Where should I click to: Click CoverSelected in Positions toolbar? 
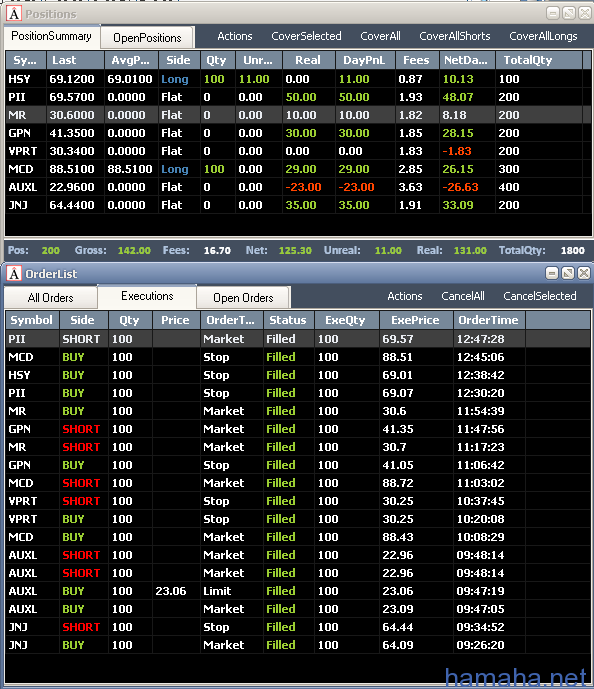click(306, 36)
